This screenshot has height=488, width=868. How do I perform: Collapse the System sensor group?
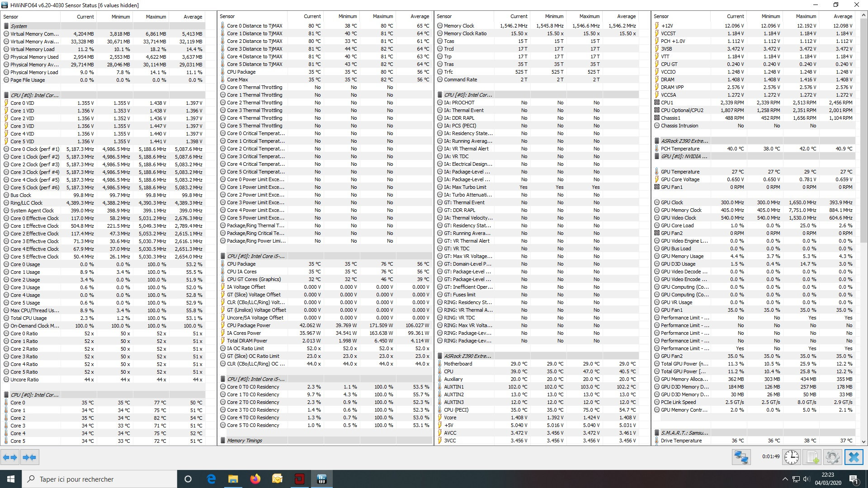(19, 26)
